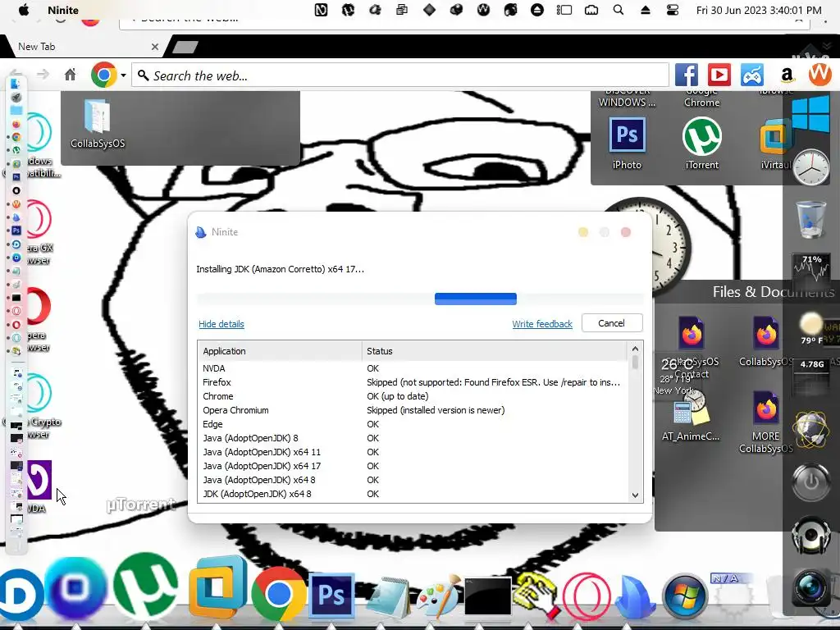Select the NVDA row in details list

coord(412,368)
